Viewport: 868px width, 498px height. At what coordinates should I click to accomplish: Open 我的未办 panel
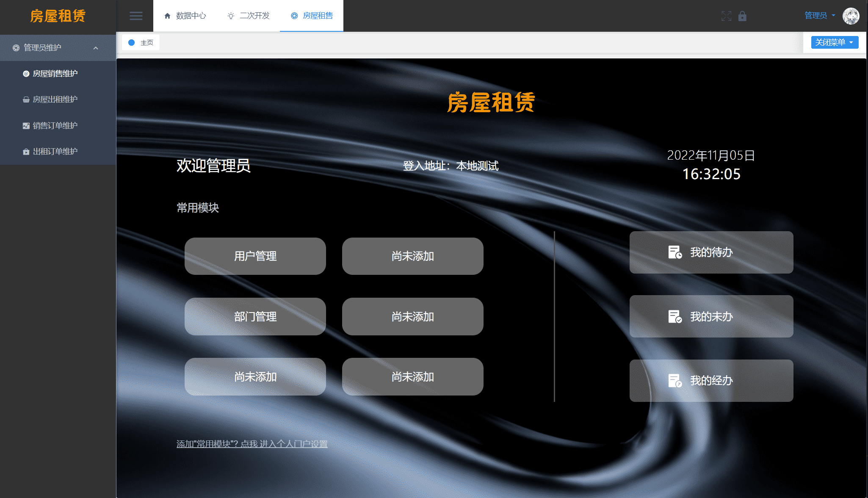pyautogui.click(x=711, y=316)
